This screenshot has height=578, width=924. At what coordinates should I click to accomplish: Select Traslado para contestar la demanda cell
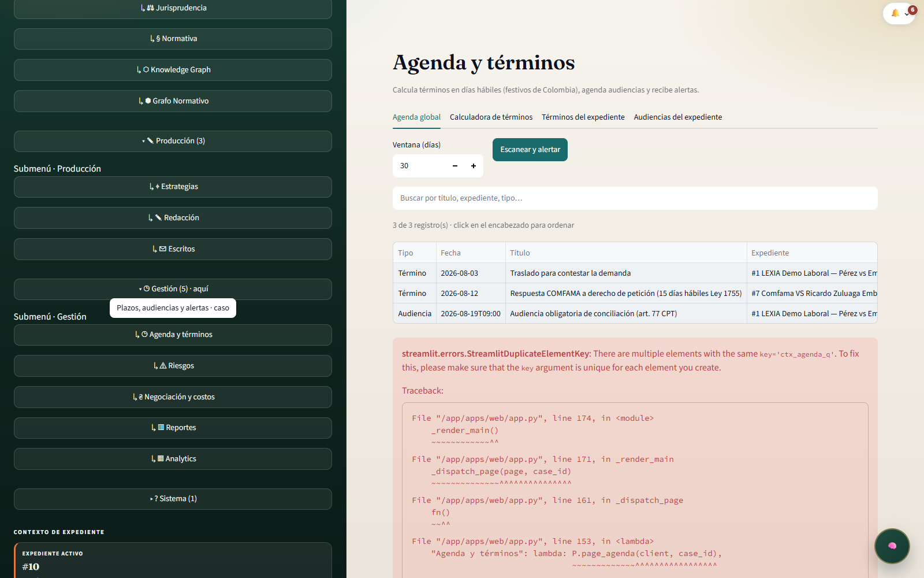coord(626,273)
